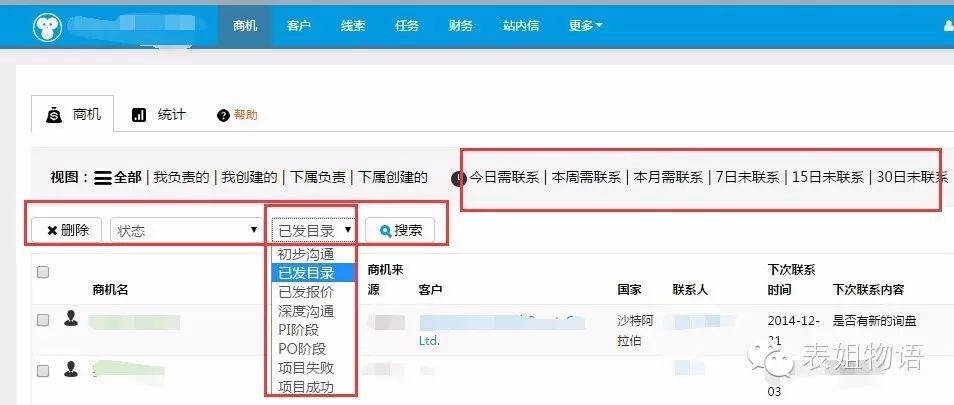This screenshot has height=405, width=954.
Task: Filter by 30日未联系
Action: coord(913,178)
